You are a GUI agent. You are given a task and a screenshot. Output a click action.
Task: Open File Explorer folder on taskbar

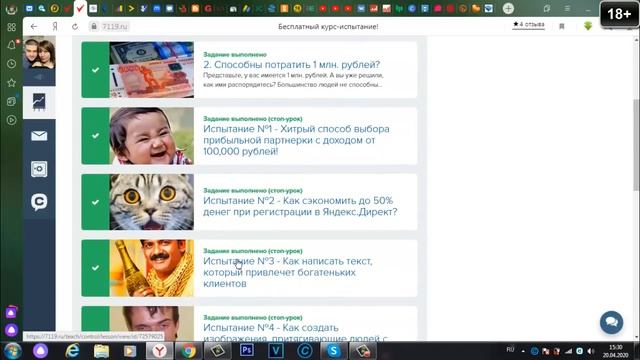[101, 351]
